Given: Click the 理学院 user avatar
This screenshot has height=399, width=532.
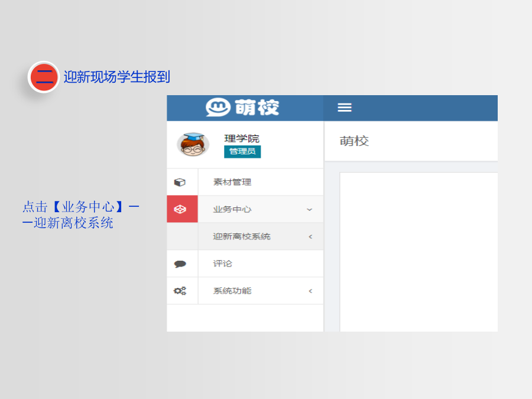Looking at the screenshot, I should (193, 145).
